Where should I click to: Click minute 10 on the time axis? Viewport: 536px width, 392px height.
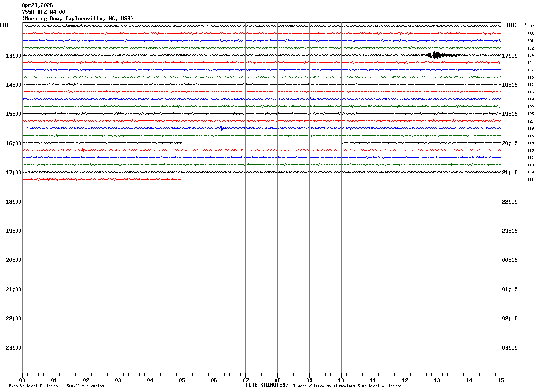pos(341,380)
